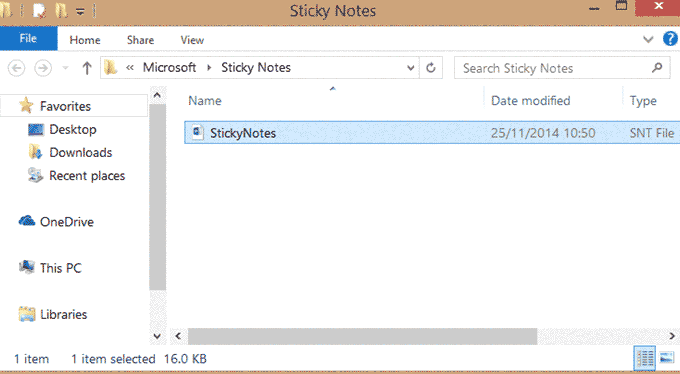The height and width of the screenshot is (374, 680).
Task: Click the Properties quick access toolbar icon
Action: 39,10
